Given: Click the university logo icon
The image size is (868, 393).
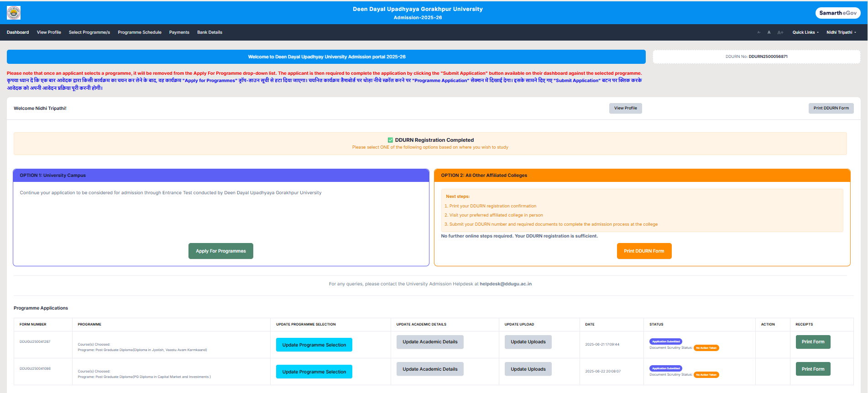Looking at the screenshot, I should coord(14,13).
